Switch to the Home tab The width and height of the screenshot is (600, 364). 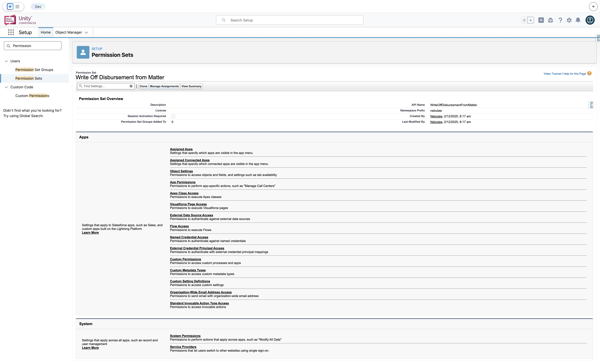(46, 32)
